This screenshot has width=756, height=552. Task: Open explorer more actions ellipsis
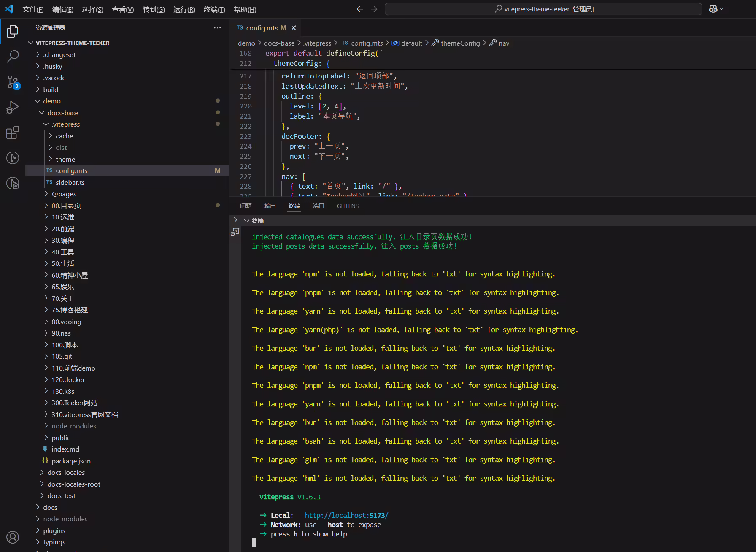217,28
